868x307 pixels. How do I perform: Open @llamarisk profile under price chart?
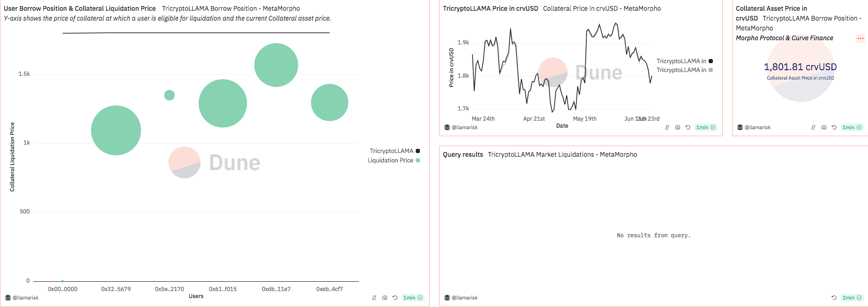point(464,127)
